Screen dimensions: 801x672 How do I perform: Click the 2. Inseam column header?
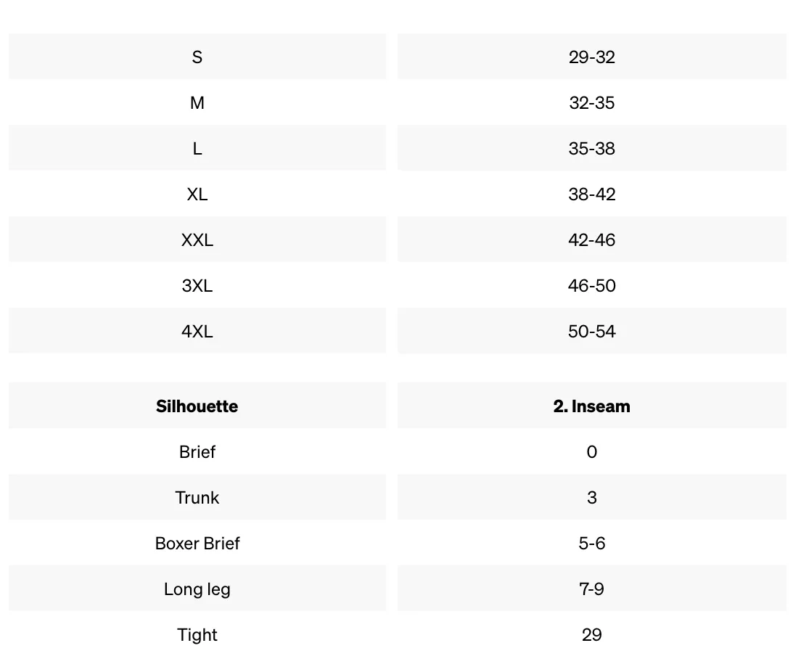pyautogui.click(x=591, y=406)
